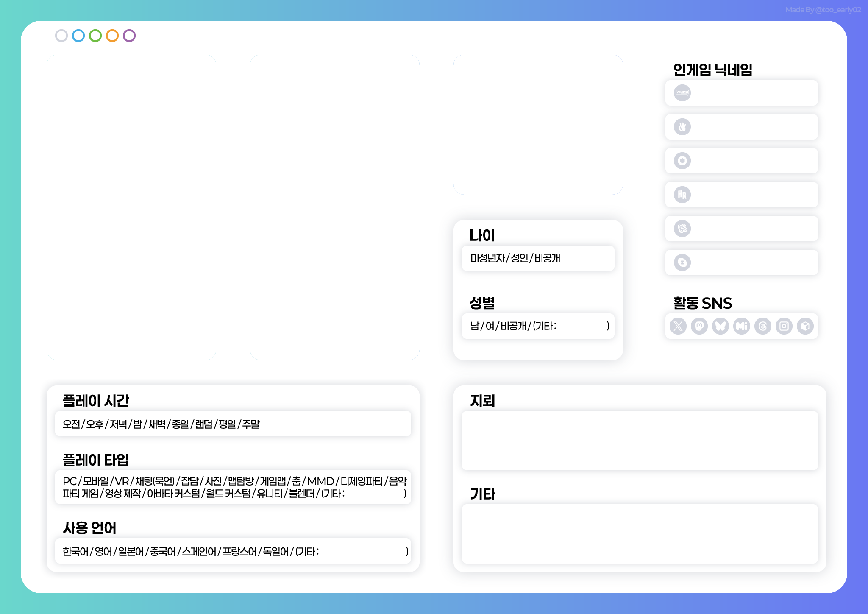Viewport: 868px width, 614px height.
Task: Click the VRChat logo icon
Action: (x=682, y=93)
